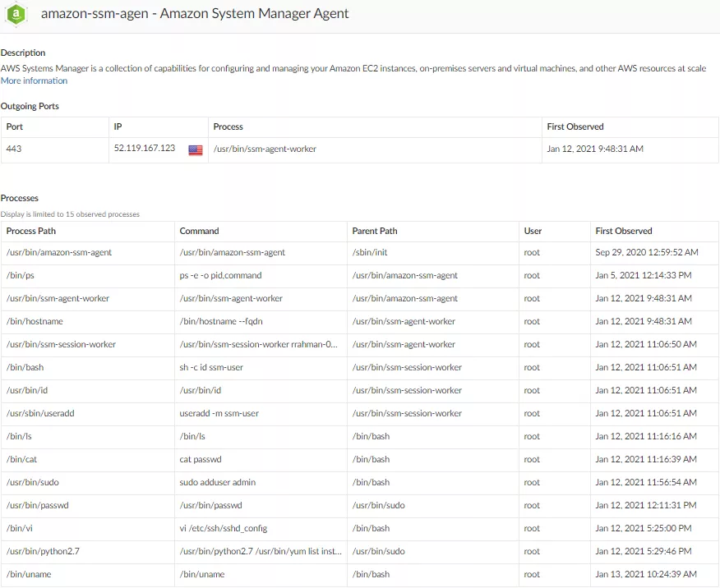720x588 pixels.
Task: Select port value 443
Action: click(14, 149)
